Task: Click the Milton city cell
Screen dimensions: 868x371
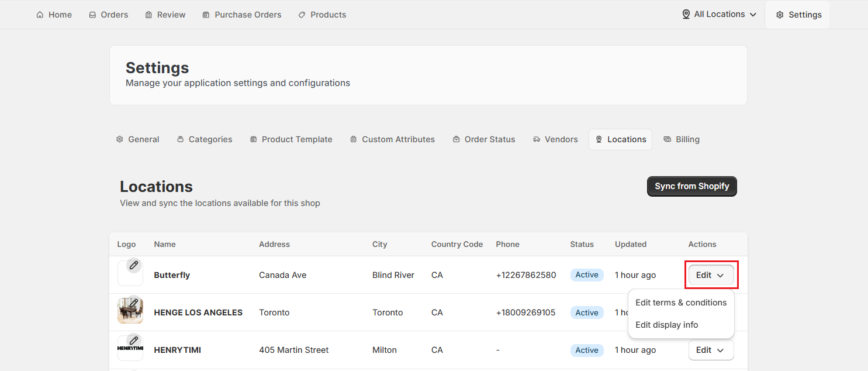Action: 385,350
